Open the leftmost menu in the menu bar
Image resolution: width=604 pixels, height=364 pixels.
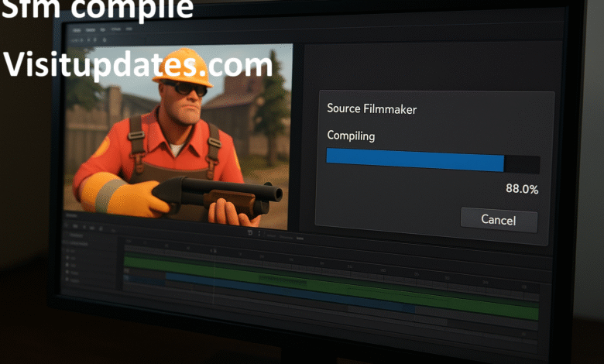click(77, 28)
